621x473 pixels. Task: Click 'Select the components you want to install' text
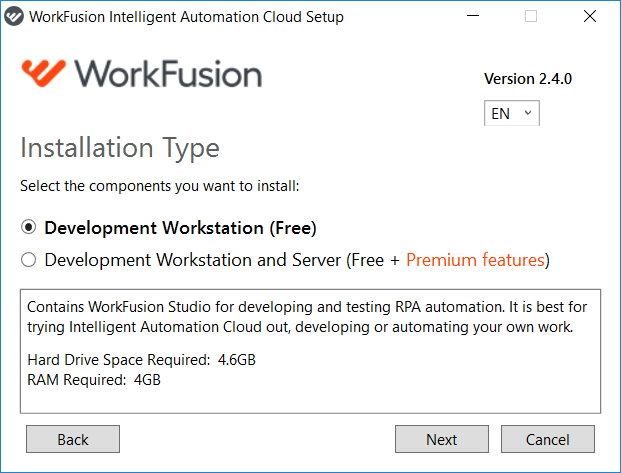point(160,186)
